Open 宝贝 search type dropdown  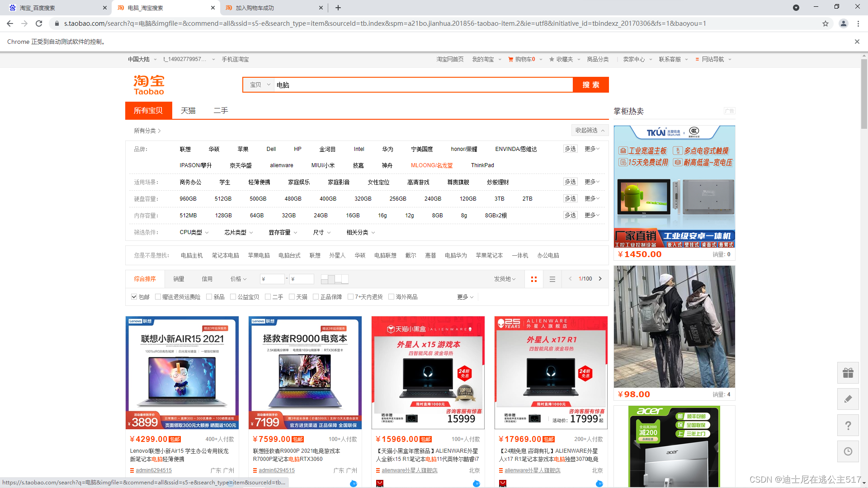tap(259, 85)
